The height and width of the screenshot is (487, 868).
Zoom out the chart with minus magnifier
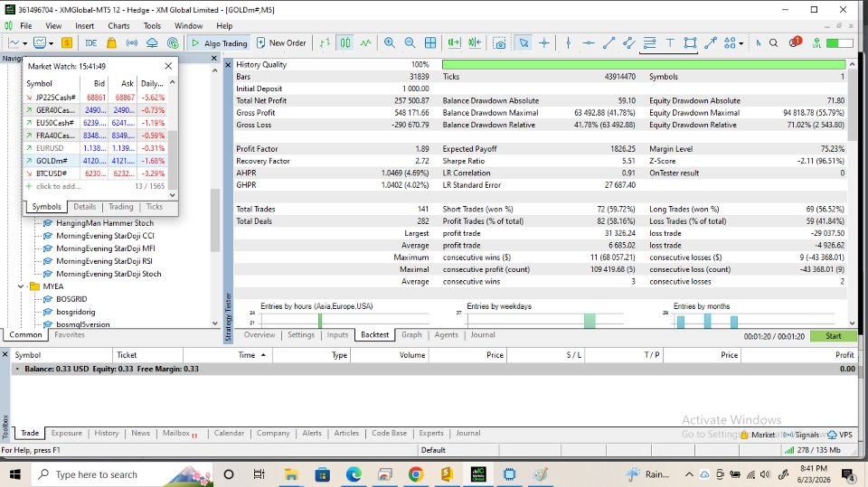(x=410, y=43)
